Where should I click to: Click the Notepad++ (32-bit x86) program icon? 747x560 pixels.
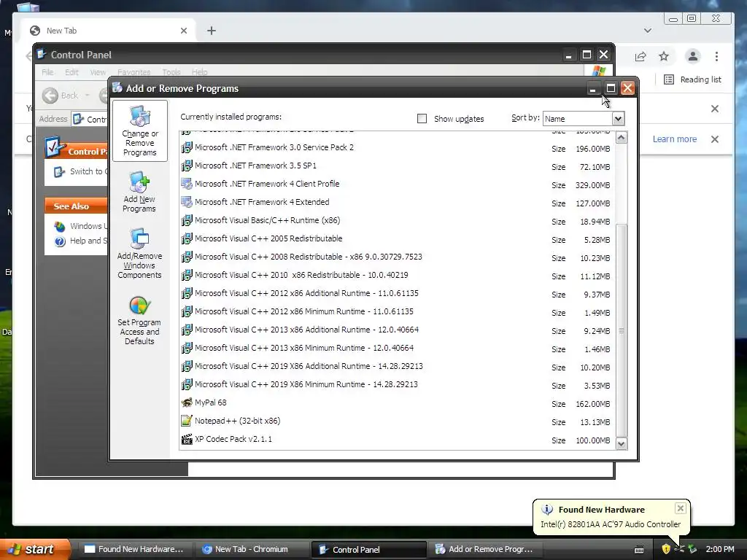point(187,421)
